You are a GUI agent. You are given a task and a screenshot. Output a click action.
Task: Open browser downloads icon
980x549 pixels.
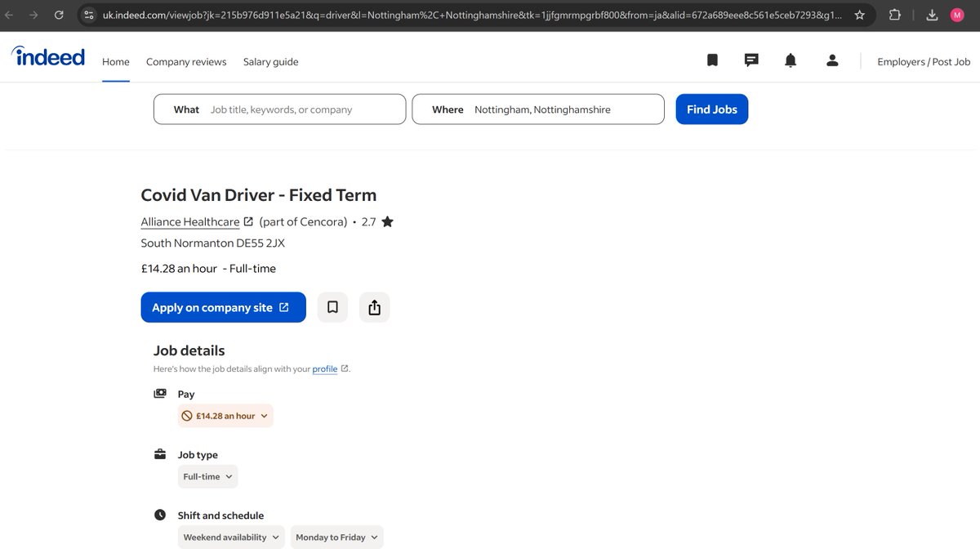click(933, 15)
